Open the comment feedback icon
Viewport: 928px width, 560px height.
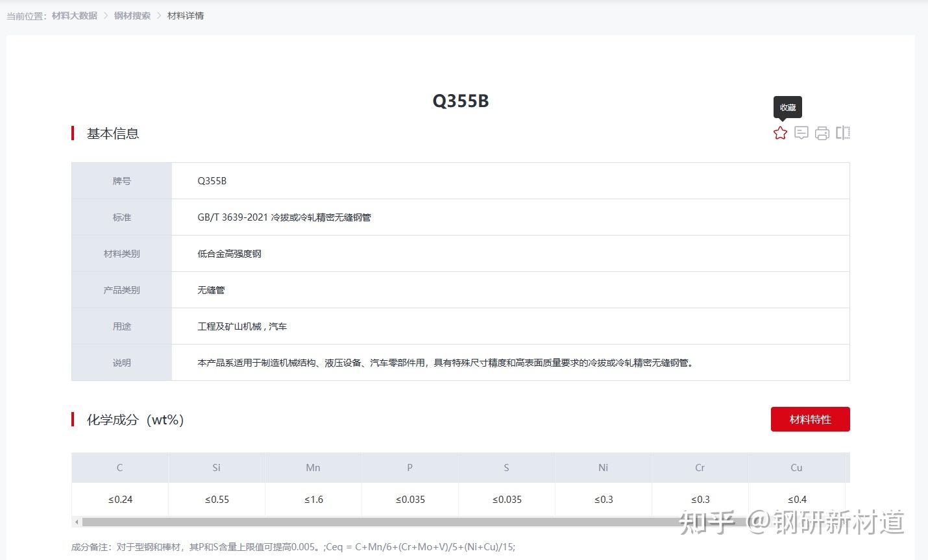(x=801, y=133)
